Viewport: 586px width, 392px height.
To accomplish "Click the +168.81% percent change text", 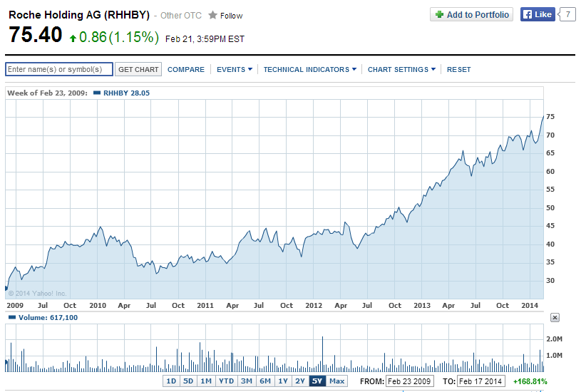I will tap(530, 381).
